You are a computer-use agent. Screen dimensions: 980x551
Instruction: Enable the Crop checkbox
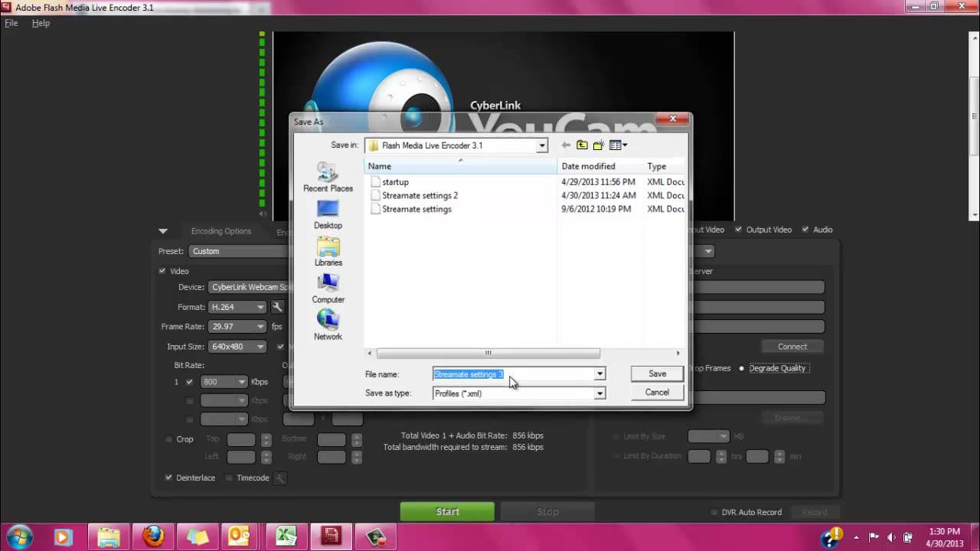tap(168, 439)
